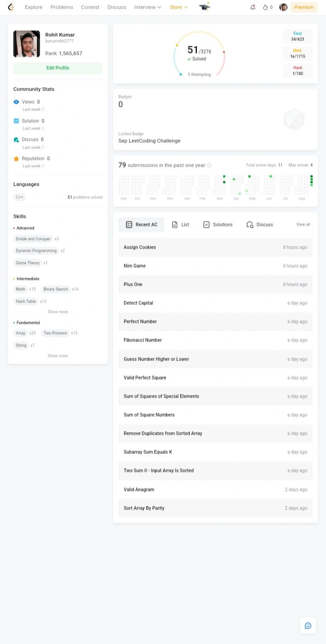The width and height of the screenshot is (326, 644).
Task: Show more Fundamental skills
Action: click(58, 356)
